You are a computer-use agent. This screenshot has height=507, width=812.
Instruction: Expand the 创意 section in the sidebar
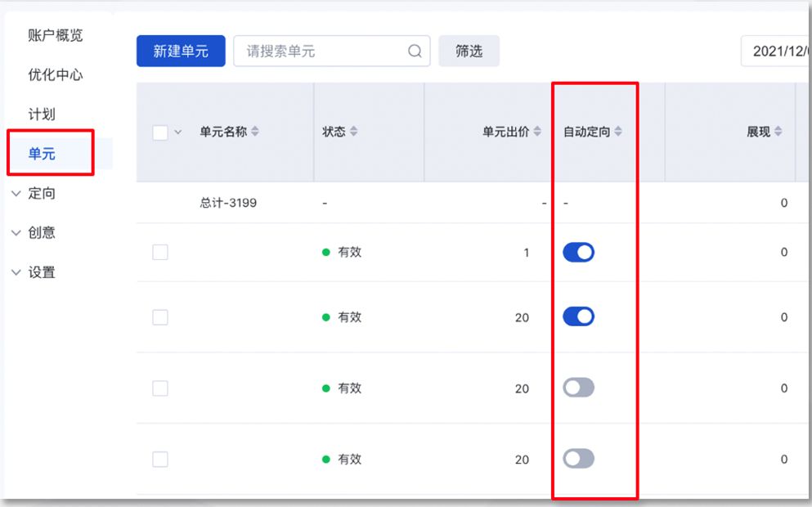[39, 233]
